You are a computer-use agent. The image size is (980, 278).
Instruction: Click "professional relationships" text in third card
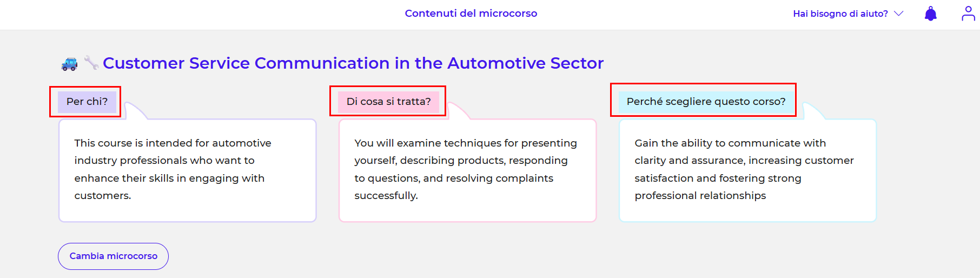[x=700, y=196]
